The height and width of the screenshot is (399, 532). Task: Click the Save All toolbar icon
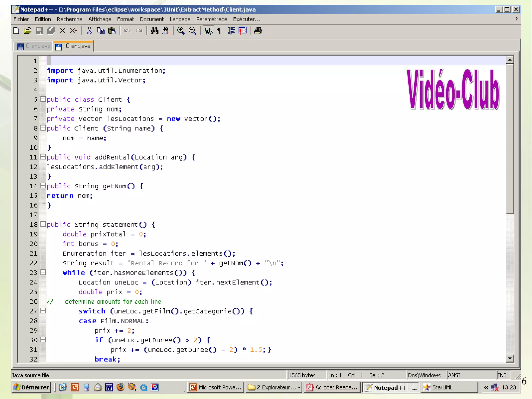click(51, 31)
